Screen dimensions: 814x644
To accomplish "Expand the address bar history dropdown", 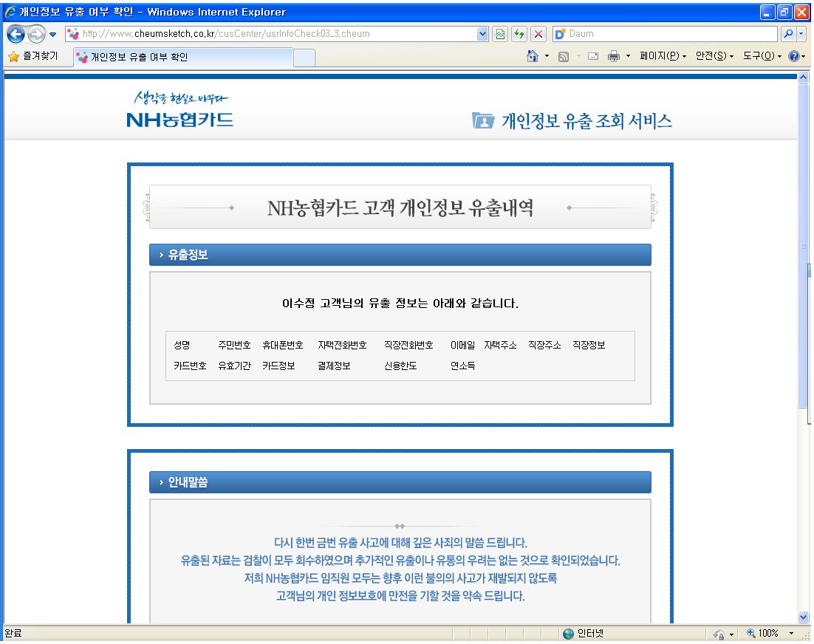I will point(482,34).
